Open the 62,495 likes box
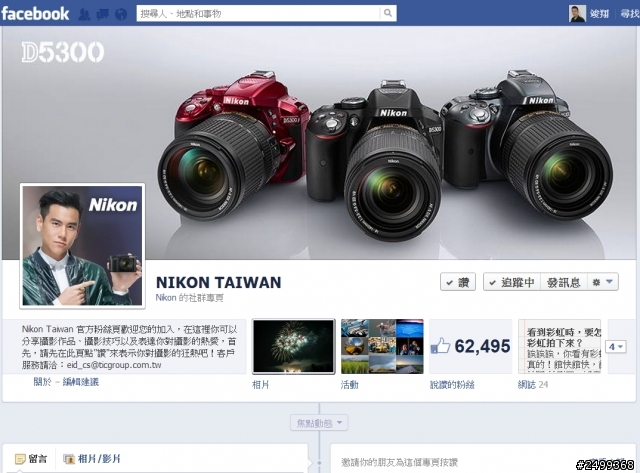Screen dimensions: 640x473 point(471,346)
